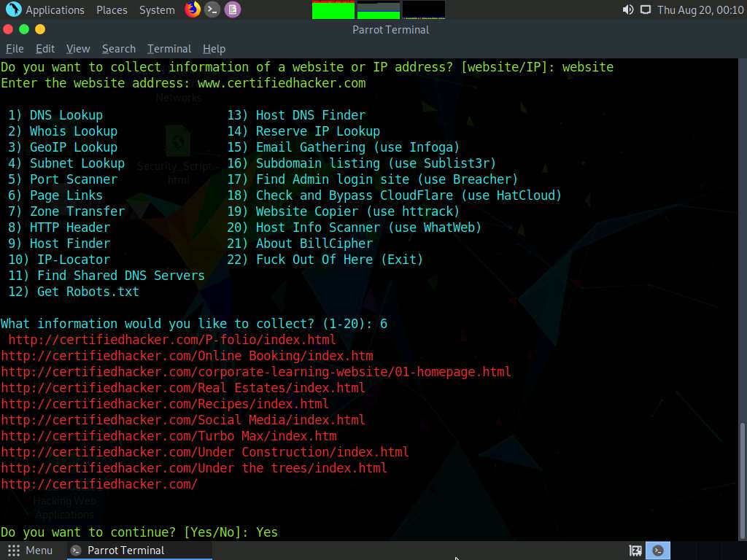Click the workspace switcher icon in bottom panel
Viewport: 747px width, 560px height.
635,551
